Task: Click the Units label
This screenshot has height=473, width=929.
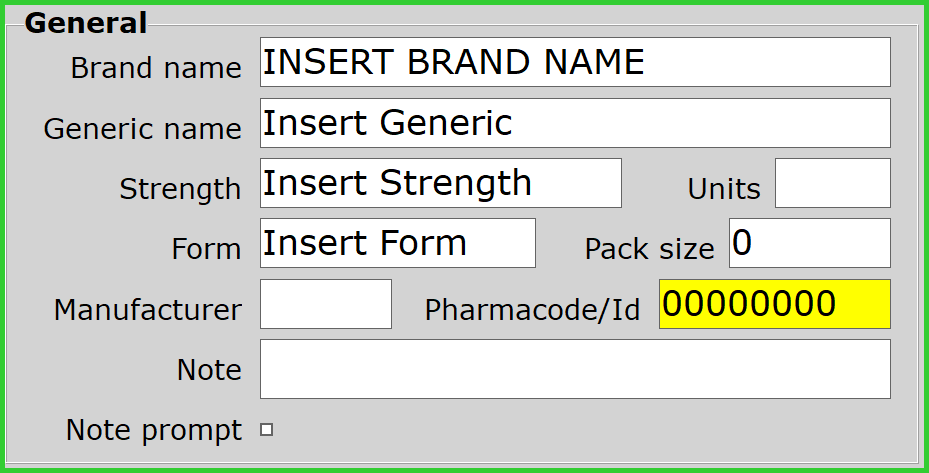Action: pyautogui.click(x=724, y=189)
